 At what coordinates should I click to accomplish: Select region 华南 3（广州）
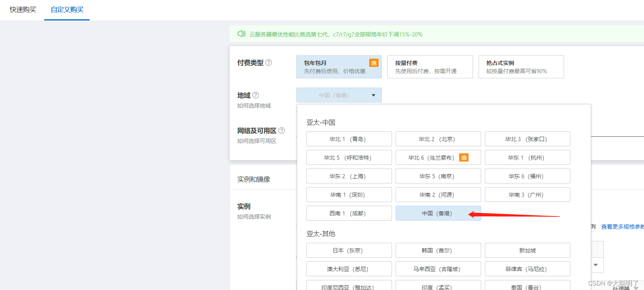coord(528,195)
